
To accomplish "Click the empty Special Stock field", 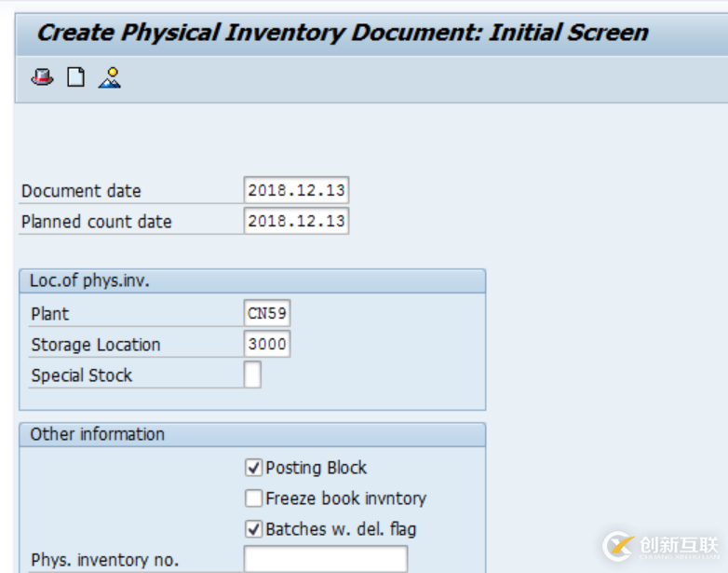I will pos(252,375).
